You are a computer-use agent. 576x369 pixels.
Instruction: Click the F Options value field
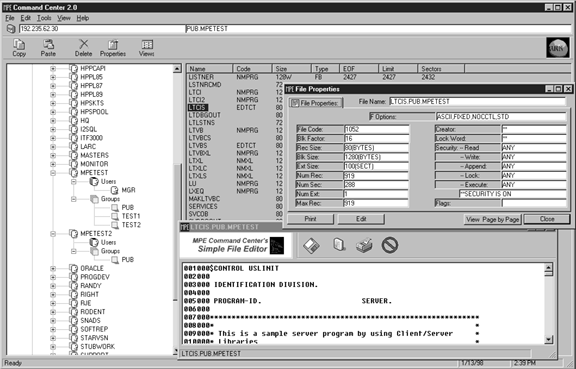pyautogui.click(x=501, y=117)
